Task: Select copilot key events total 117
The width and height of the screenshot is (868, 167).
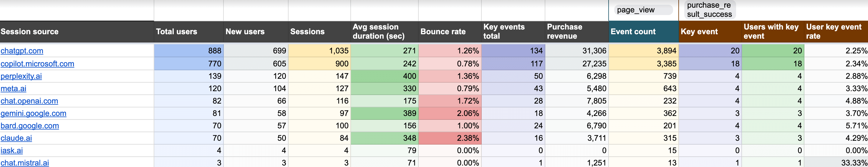Action: click(x=513, y=64)
